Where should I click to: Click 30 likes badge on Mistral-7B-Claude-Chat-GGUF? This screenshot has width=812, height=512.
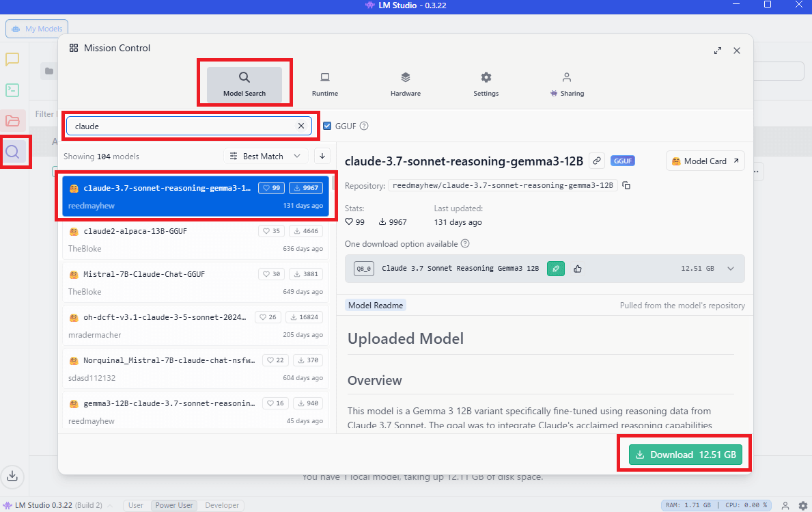pos(271,273)
